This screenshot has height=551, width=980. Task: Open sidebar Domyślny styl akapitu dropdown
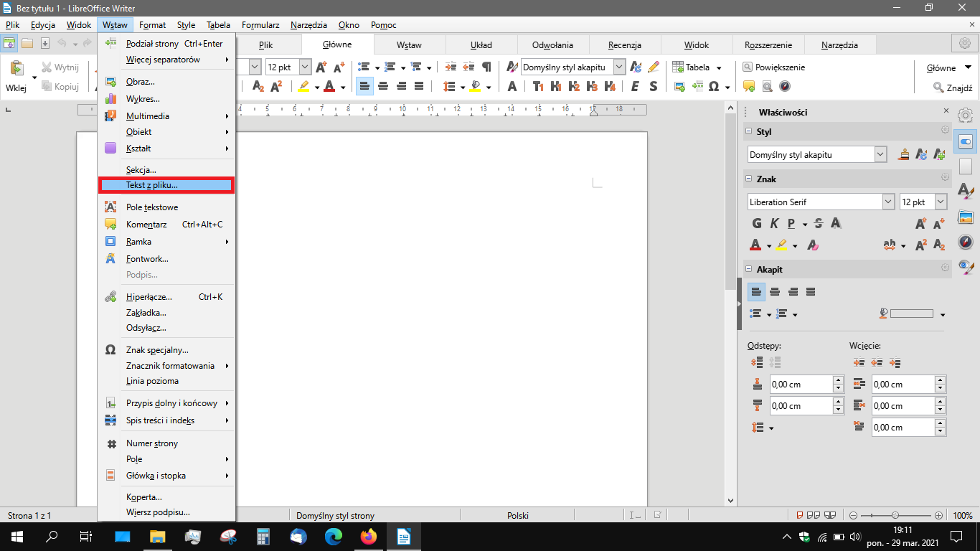880,154
